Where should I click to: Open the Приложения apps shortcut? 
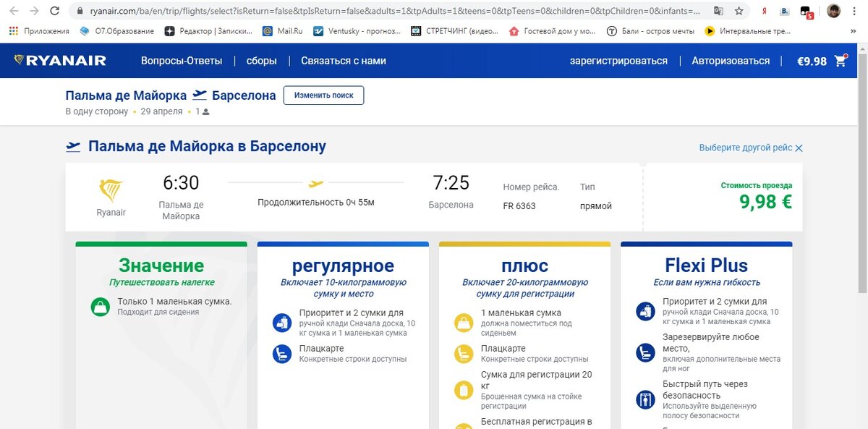39,31
